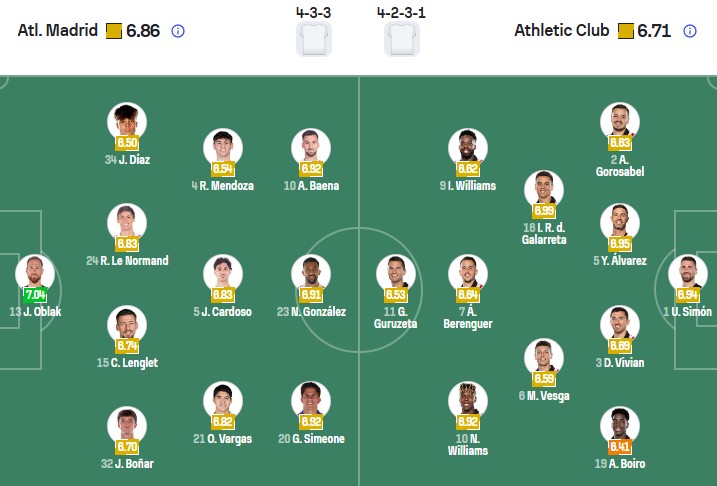Screen dimensions: 717x486
Task: Click the info icon beside Atl. Madrid rating
Action: click(178, 31)
